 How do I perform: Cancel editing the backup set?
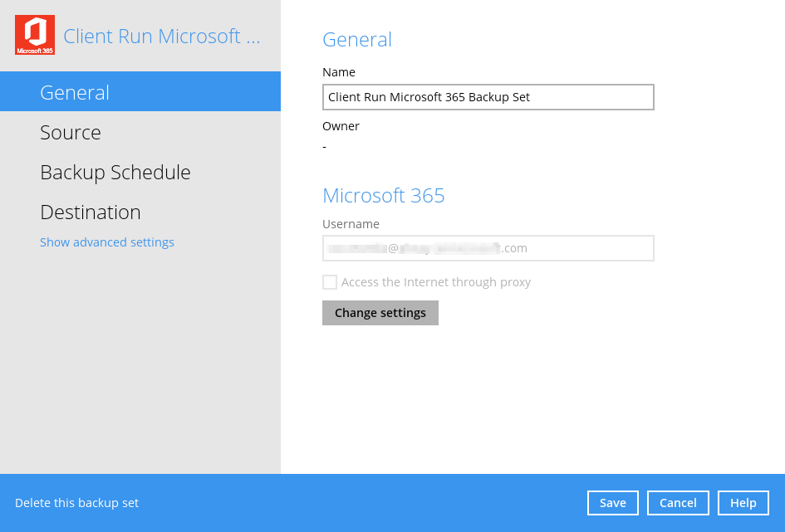click(678, 503)
